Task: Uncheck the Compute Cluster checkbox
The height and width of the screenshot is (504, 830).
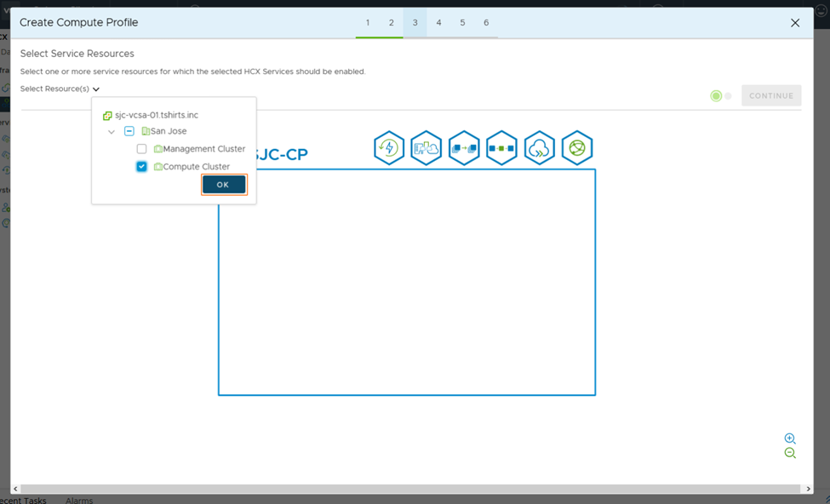Action: (142, 167)
